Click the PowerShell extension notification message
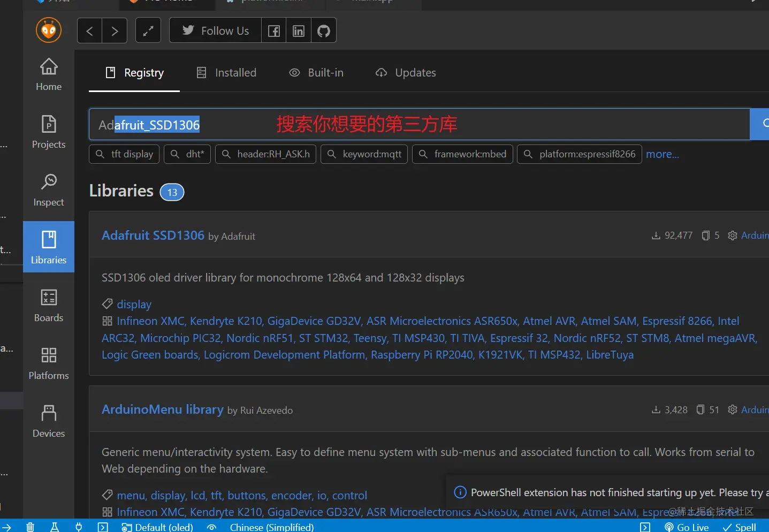Viewport: 769px width, 532px height. pos(619,492)
